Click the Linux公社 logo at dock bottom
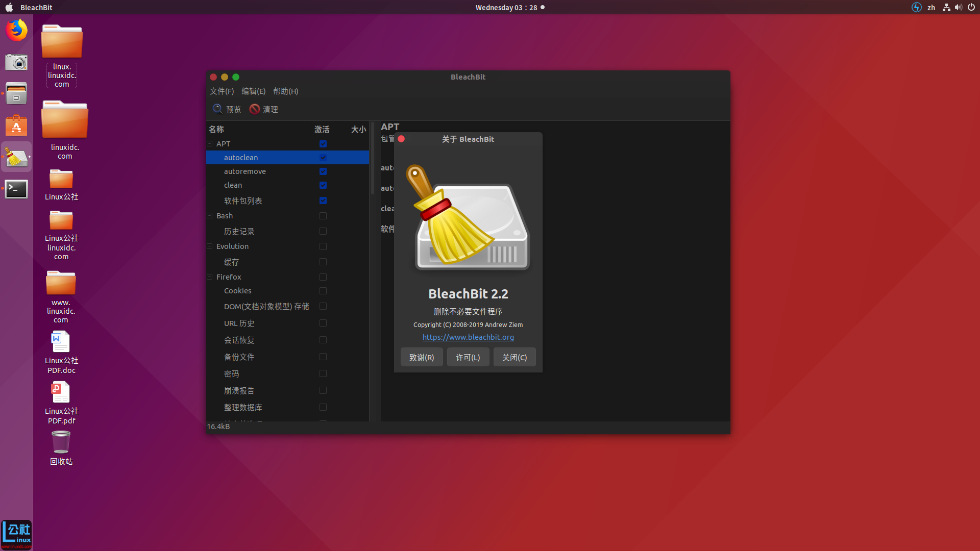This screenshot has height=551, width=980. [x=16, y=535]
